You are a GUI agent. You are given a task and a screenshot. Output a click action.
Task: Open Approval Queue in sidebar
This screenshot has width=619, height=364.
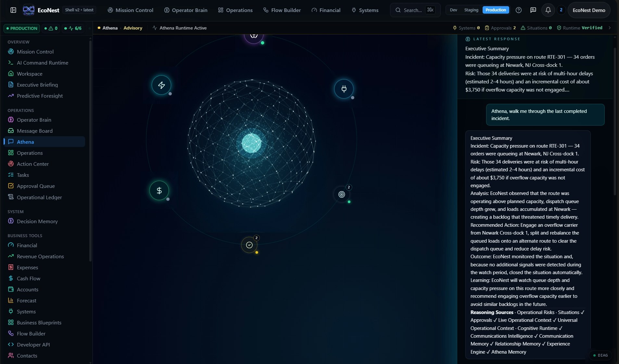[x=44, y=186]
